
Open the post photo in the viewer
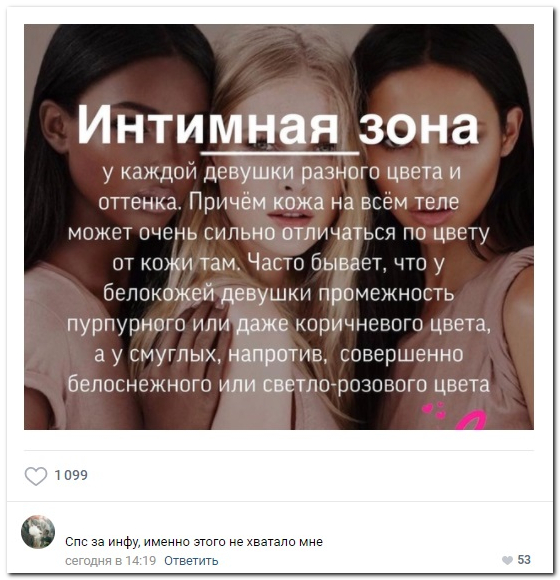pyautogui.click(x=279, y=227)
